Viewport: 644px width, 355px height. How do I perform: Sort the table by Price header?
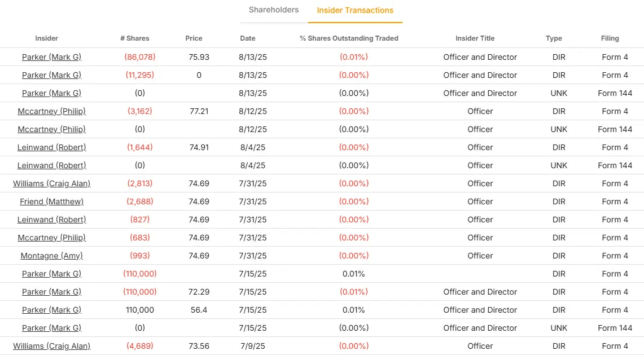point(194,38)
